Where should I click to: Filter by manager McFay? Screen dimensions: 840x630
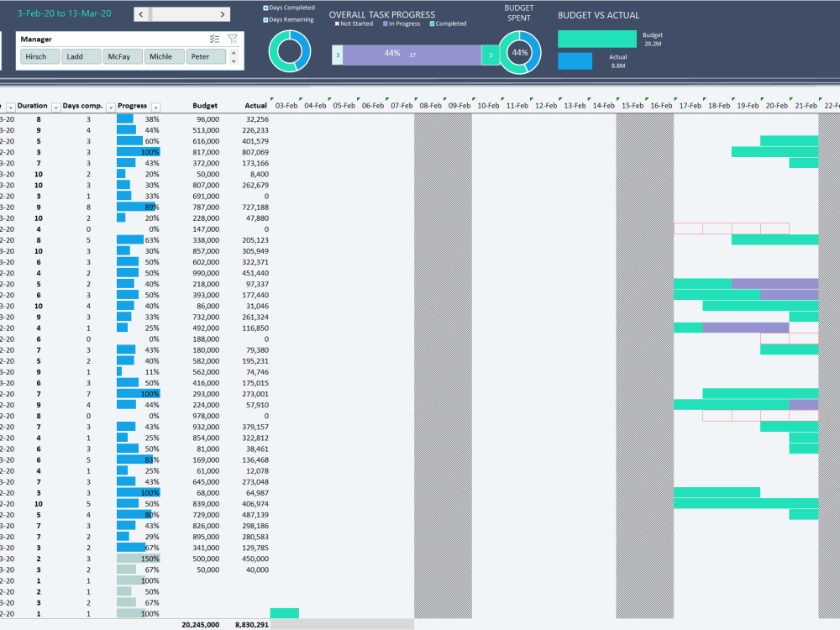123,57
